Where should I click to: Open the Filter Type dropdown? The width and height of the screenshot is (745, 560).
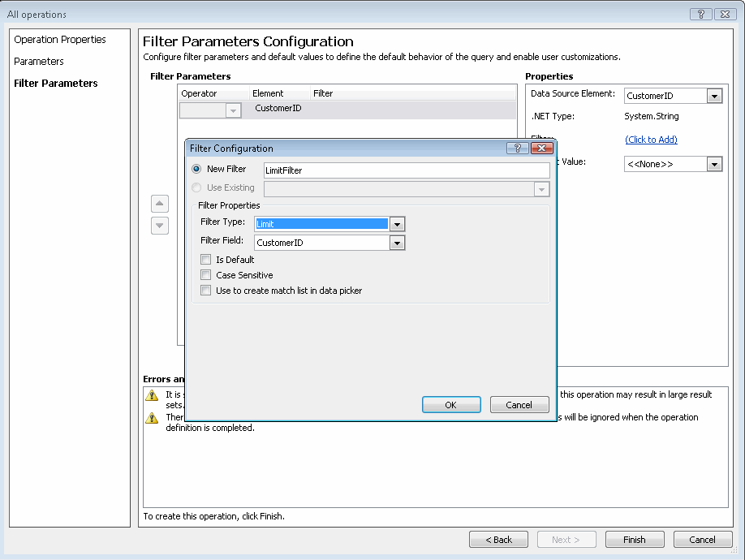click(x=397, y=224)
